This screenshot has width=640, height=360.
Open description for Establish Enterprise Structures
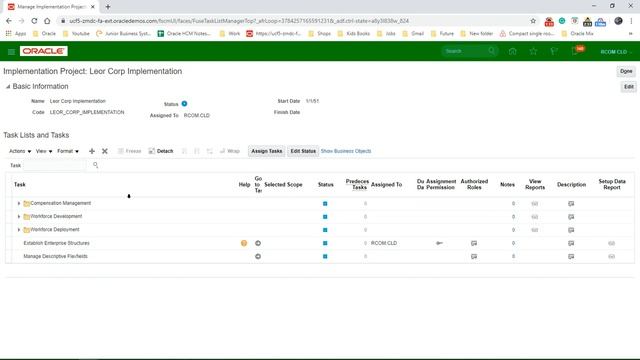[x=571, y=243]
